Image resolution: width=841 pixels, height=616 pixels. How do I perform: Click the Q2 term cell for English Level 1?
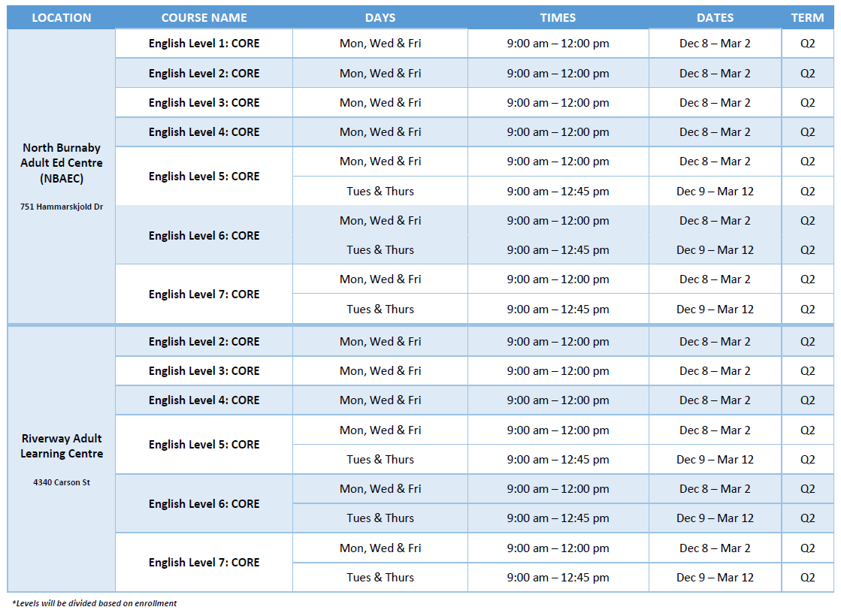807,44
